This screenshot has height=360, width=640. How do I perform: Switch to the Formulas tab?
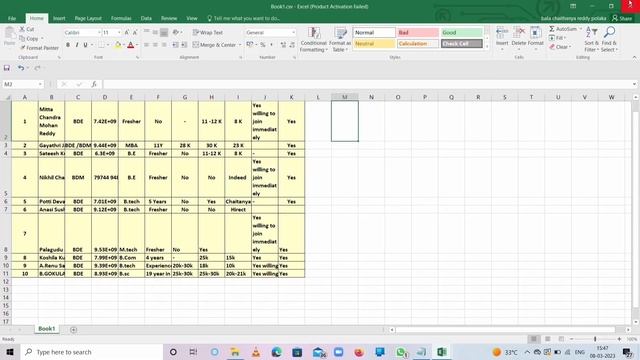pos(121,18)
